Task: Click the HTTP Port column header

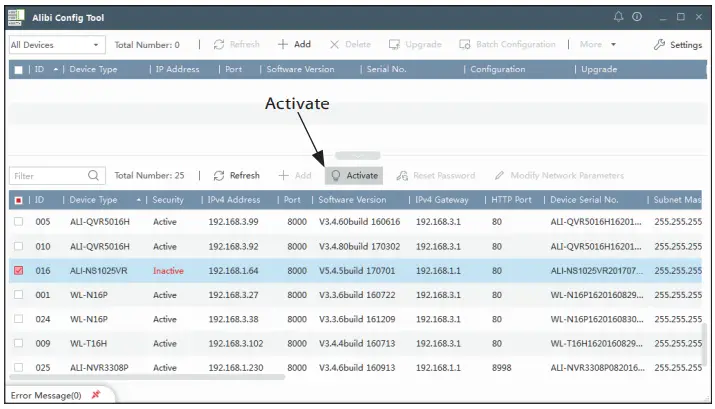Action: point(511,200)
